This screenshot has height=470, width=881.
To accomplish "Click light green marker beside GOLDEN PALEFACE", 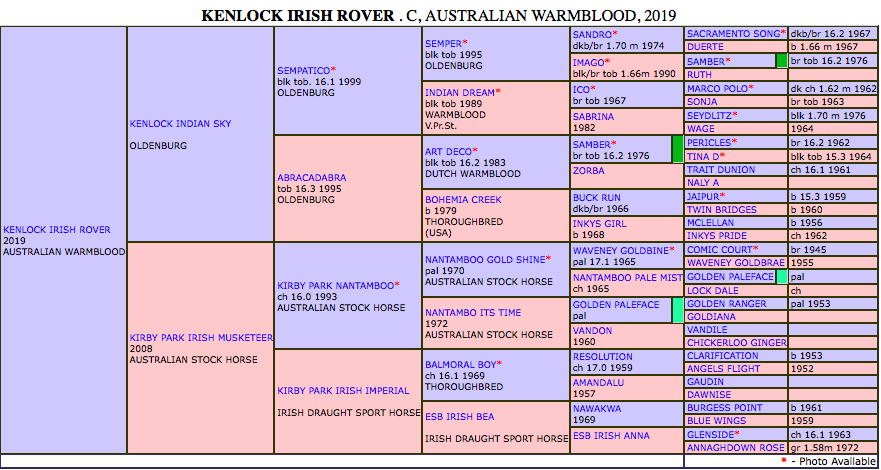I will (782, 276).
